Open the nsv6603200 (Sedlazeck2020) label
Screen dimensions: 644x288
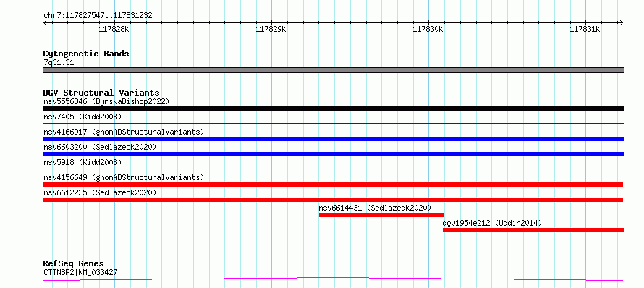coord(100,147)
